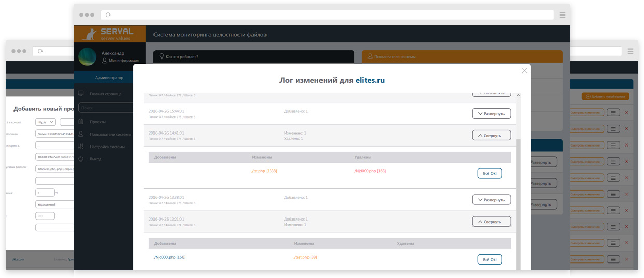
Task: Expand the 2016-04-26 15:44:01 log entry
Action: pos(491,113)
